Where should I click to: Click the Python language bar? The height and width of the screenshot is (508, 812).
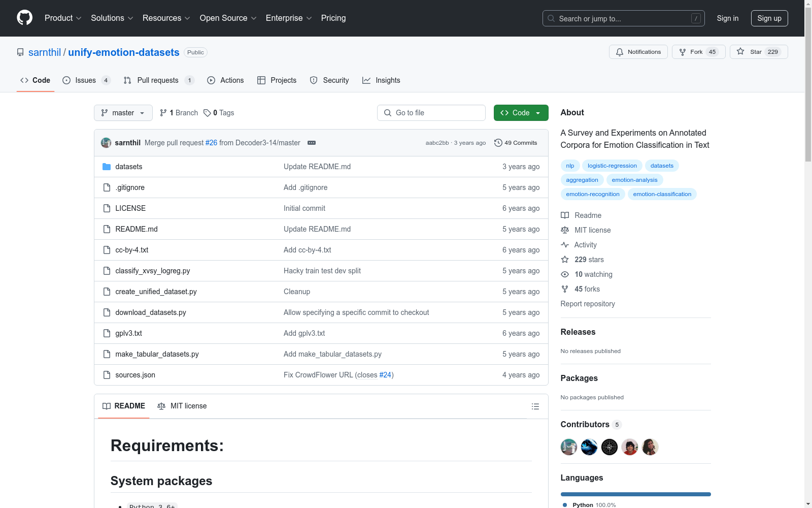[x=636, y=494]
